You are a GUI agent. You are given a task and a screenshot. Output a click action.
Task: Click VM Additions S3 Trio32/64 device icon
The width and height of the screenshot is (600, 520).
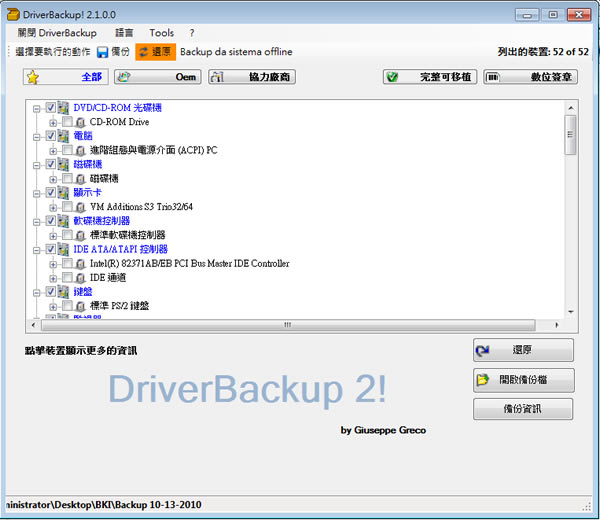80,207
